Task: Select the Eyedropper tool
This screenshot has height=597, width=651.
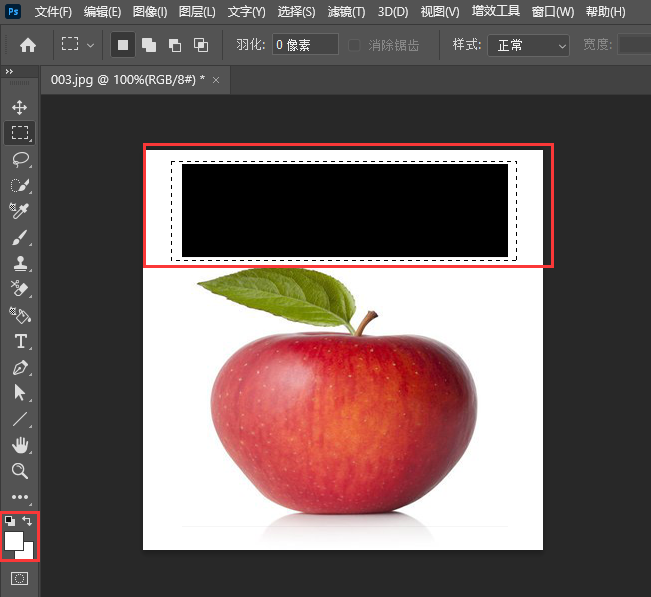Action: tap(19, 211)
